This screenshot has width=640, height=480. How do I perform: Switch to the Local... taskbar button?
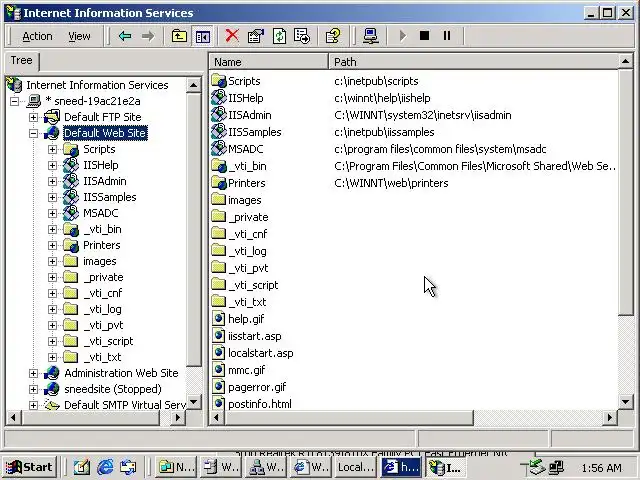(x=355, y=467)
